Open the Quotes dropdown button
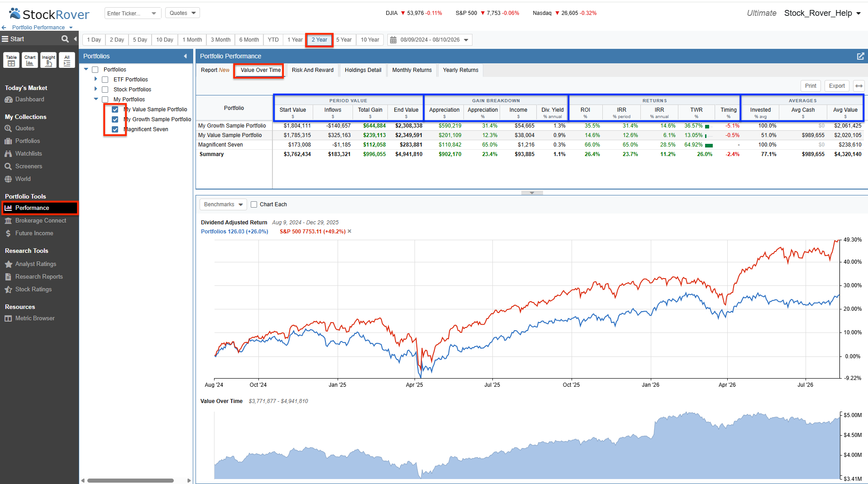This screenshot has width=868, height=484. pyautogui.click(x=182, y=13)
